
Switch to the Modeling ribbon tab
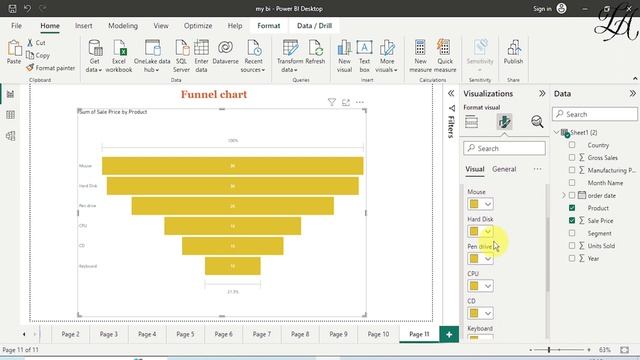click(122, 26)
